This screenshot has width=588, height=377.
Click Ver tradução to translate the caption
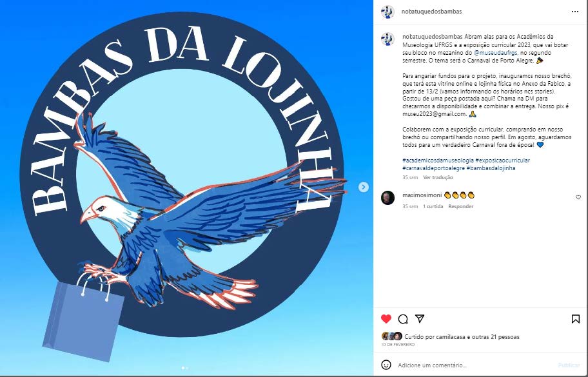pos(438,178)
